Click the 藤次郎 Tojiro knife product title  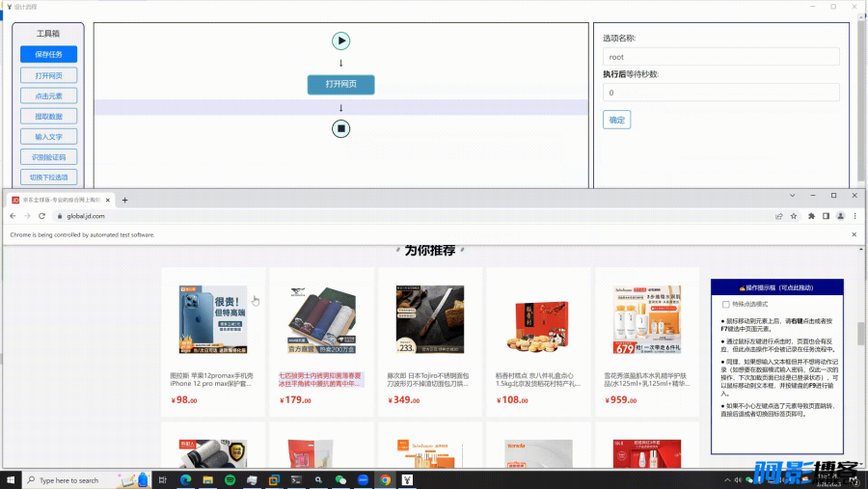coord(428,379)
